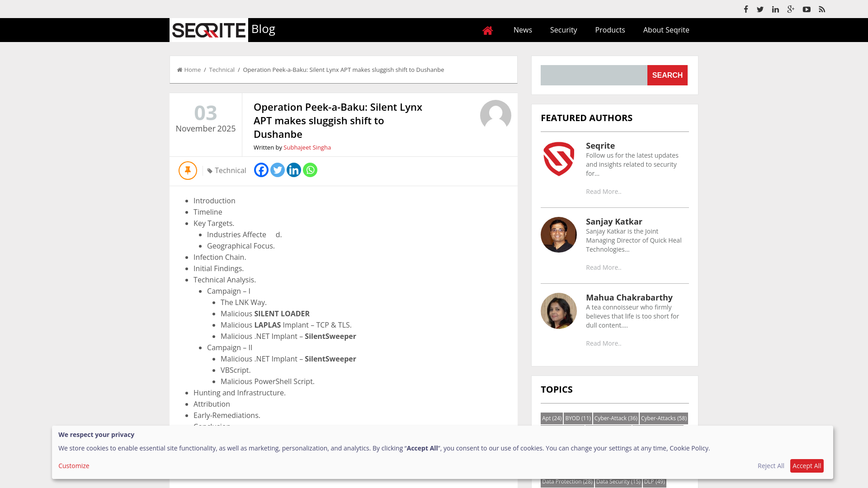Click the red home icon in navigation

click(487, 30)
